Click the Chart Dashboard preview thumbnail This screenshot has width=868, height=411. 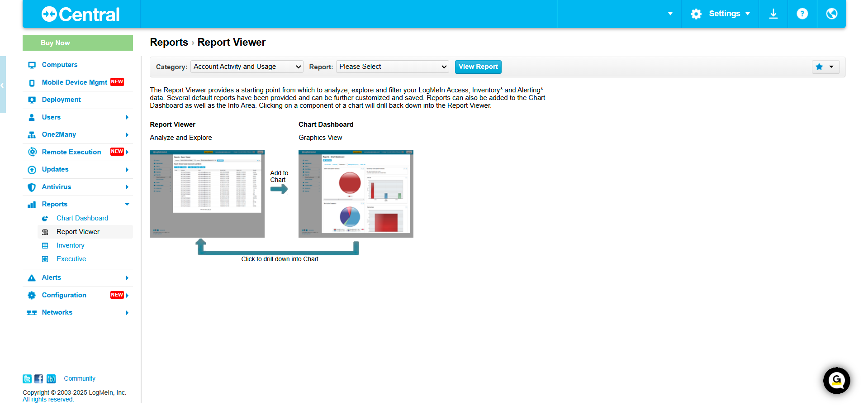(x=356, y=194)
